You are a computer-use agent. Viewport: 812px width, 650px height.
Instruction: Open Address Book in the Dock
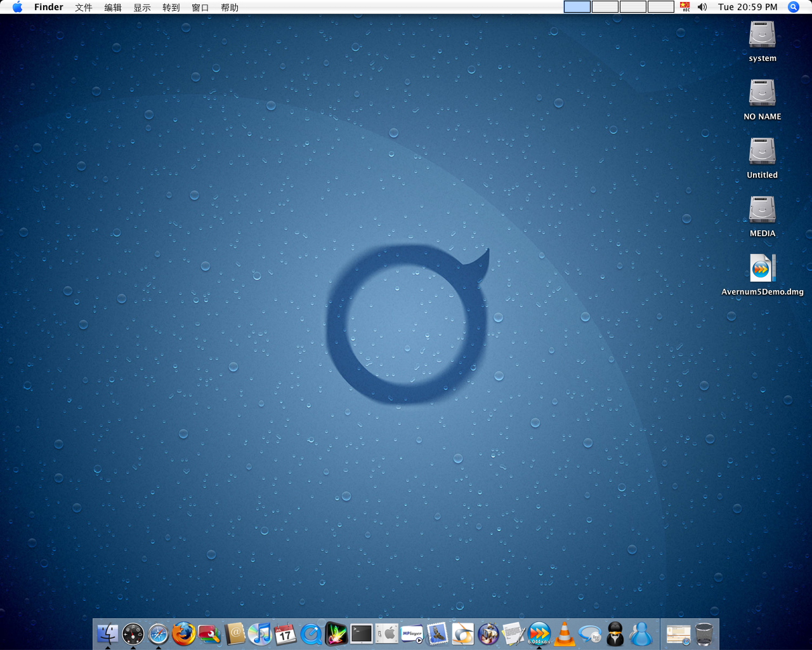point(235,633)
